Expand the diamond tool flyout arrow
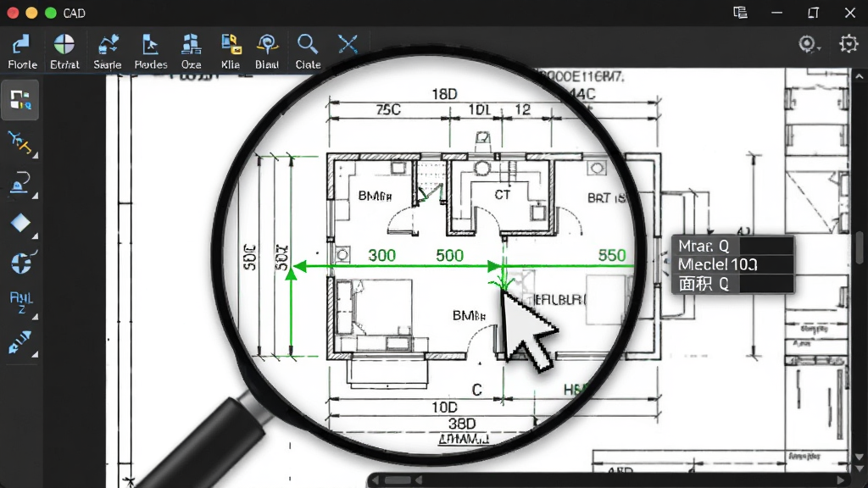The image size is (868, 488). pos(36,236)
